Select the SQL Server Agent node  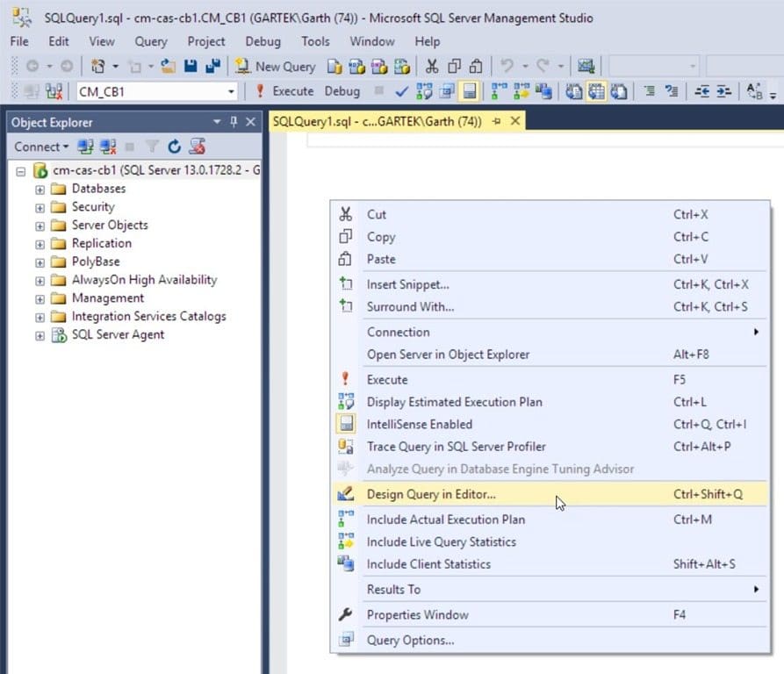[118, 334]
